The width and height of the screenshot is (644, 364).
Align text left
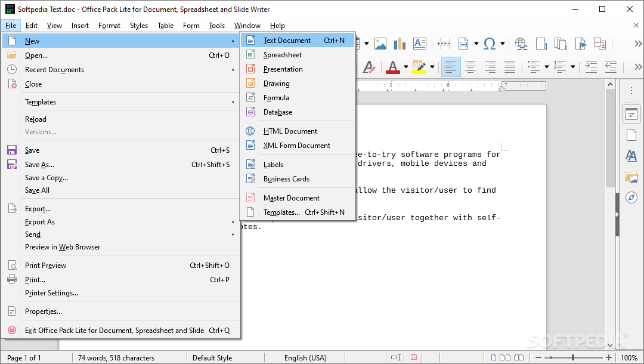pos(451,67)
